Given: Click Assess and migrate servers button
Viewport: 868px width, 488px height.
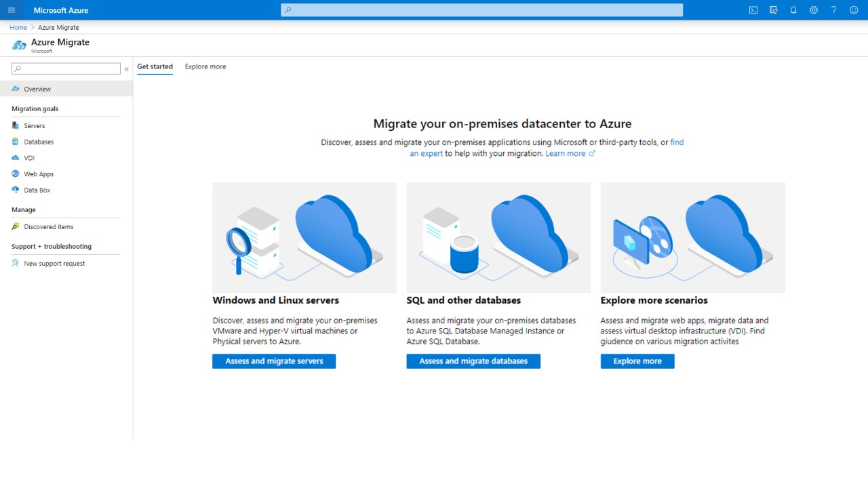Looking at the screenshot, I should (x=274, y=361).
